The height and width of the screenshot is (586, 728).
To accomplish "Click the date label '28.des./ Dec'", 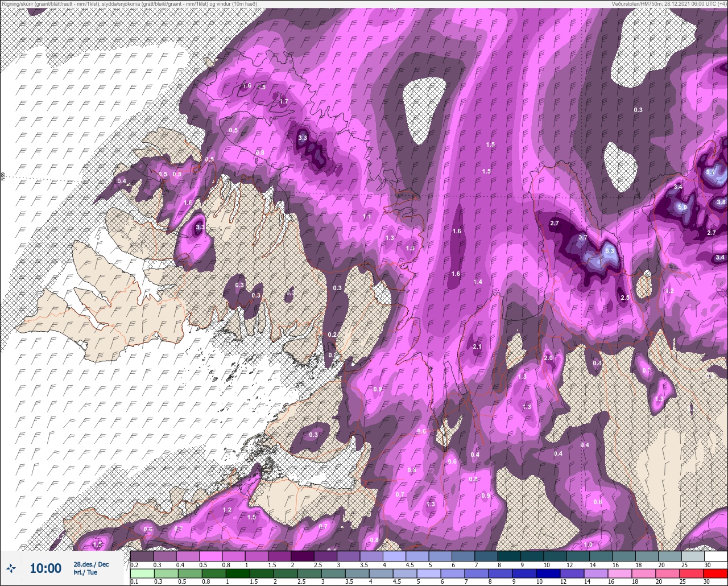I will [91, 564].
